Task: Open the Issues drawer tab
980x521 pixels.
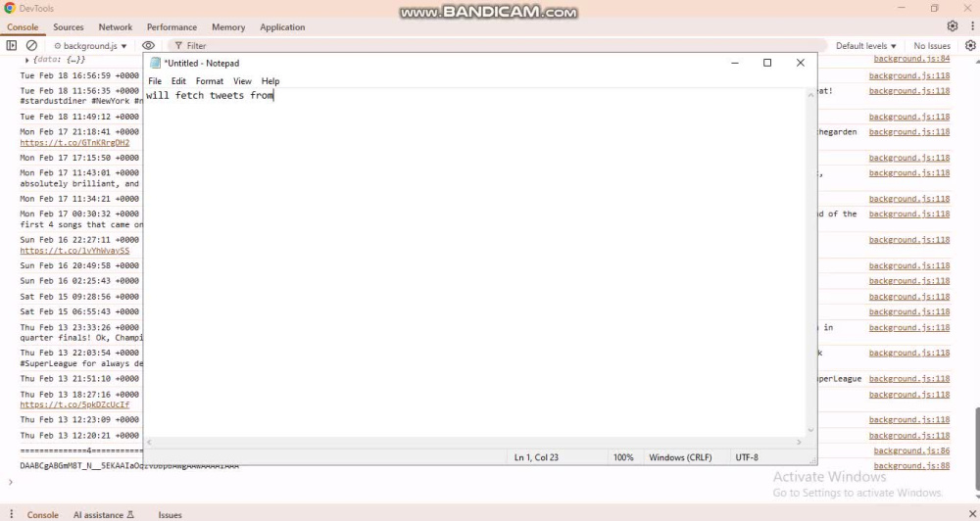Action: (170, 515)
